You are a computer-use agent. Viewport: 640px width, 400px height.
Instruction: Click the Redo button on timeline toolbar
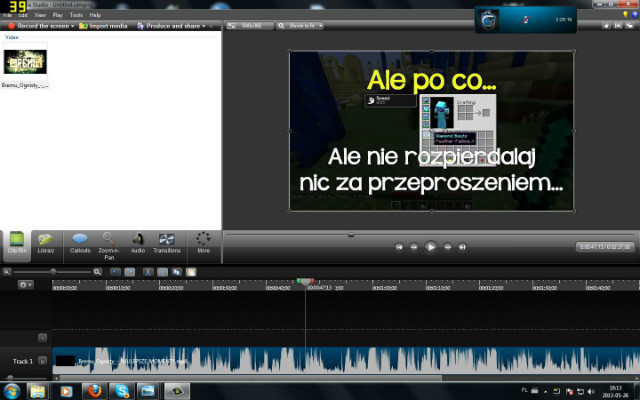pos(130,272)
